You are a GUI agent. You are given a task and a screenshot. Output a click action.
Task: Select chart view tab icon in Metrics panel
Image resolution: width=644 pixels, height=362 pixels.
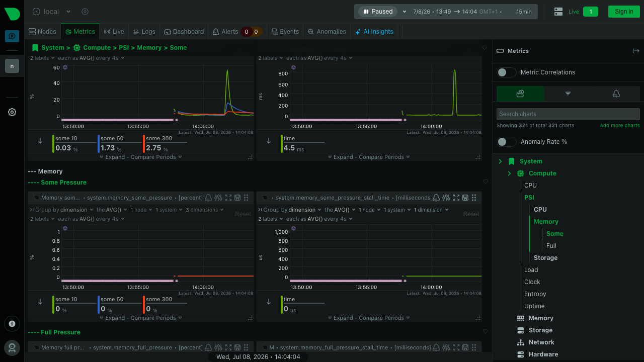tap(520, 94)
